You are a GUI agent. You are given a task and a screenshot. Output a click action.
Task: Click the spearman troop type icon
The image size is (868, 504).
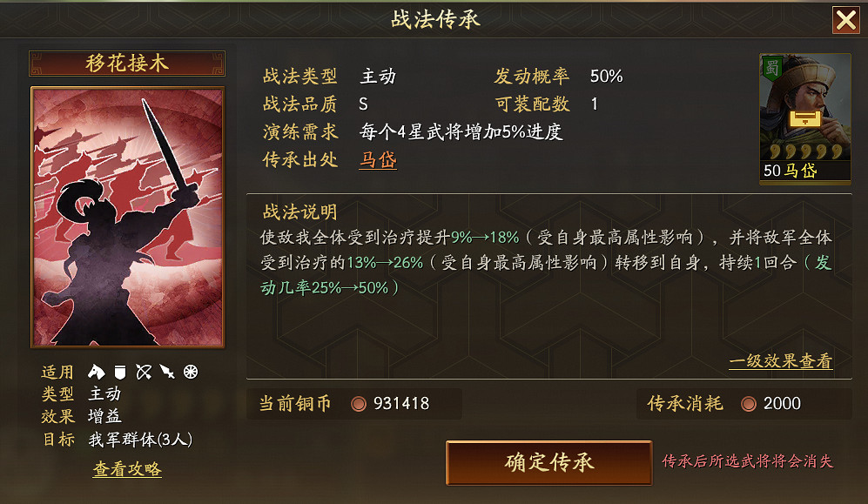pos(167,372)
